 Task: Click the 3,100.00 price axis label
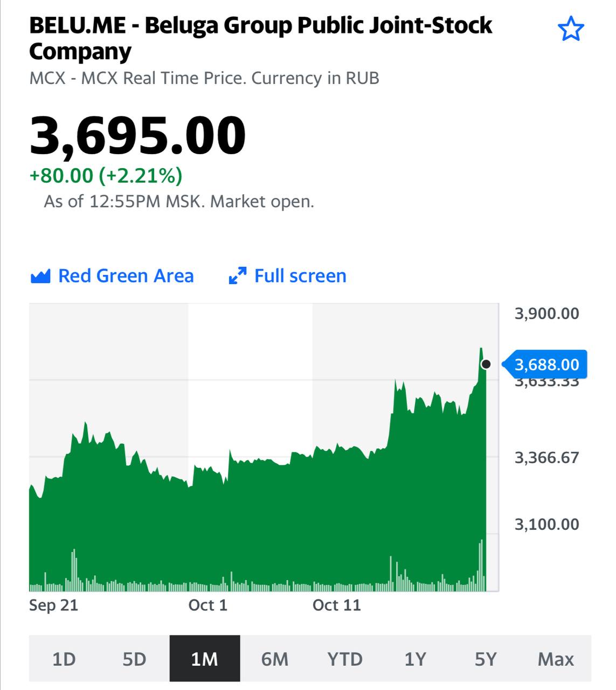click(x=547, y=524)
